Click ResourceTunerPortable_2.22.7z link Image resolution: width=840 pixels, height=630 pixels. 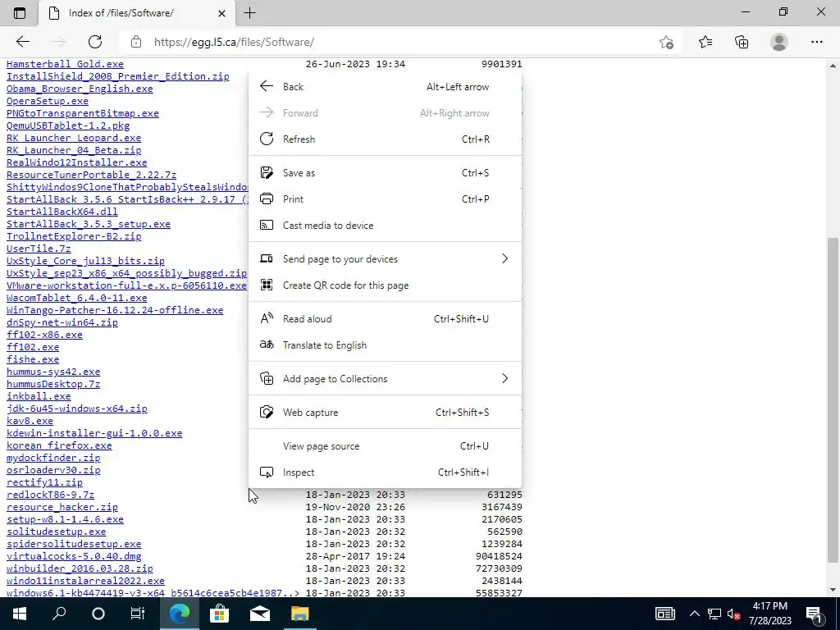[x=91, y=176]
